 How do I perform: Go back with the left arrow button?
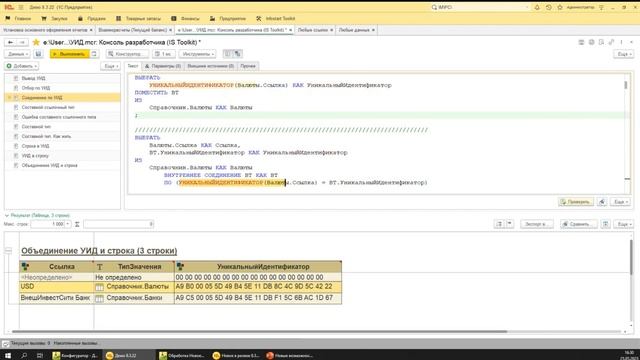11,42
